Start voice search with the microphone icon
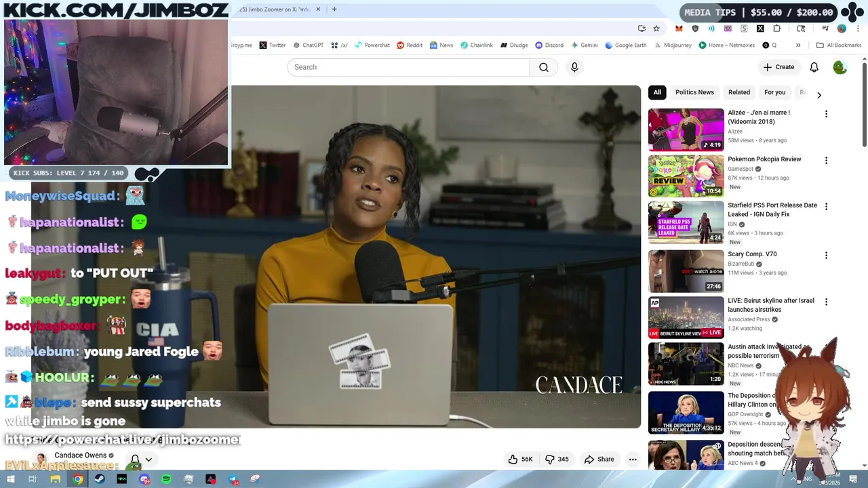 [x=574, y=67]
